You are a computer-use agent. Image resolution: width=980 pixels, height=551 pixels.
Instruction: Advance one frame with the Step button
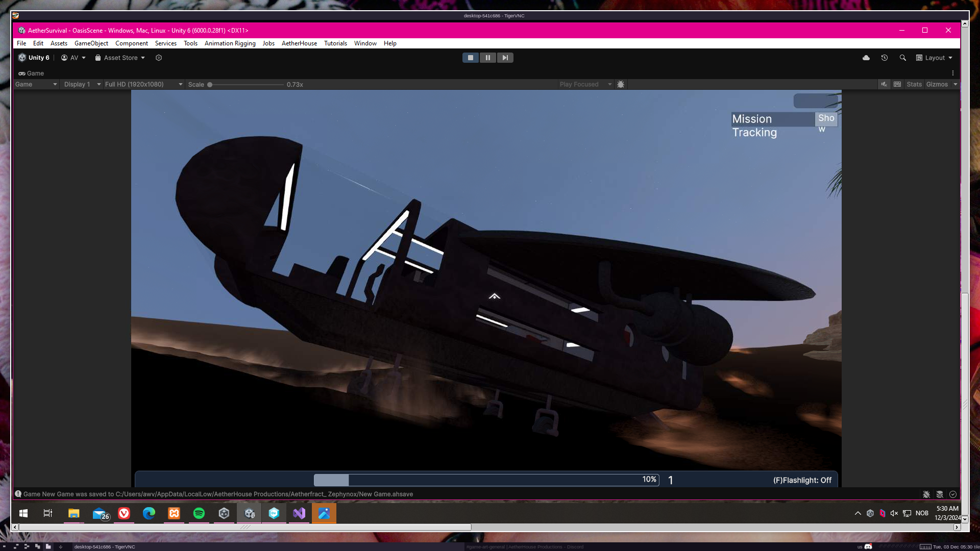coord(505,58)
